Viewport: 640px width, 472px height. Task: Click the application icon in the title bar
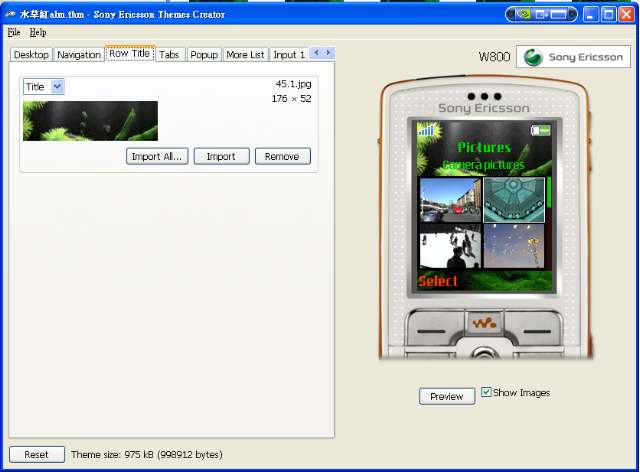click(x=10, y=14)
